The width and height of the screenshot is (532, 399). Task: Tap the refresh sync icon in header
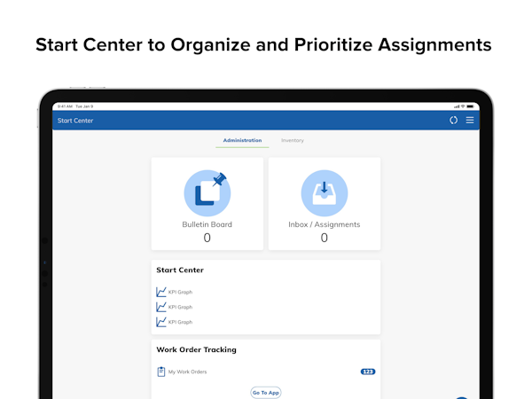(453, 120)
